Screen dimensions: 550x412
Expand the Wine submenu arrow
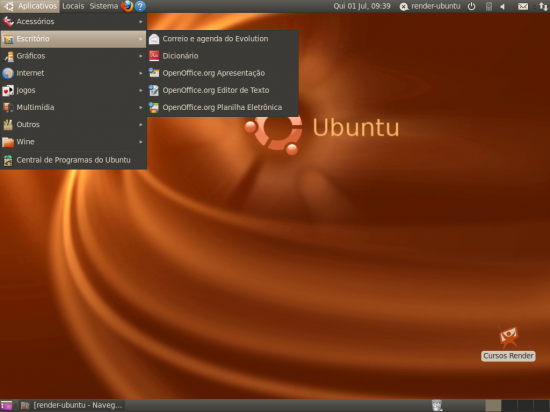[141, 142]
